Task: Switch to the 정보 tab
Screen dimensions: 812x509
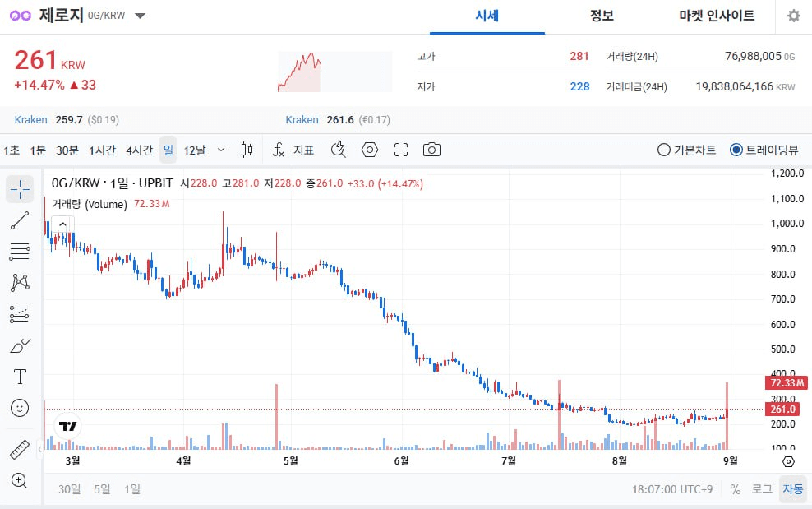Action: pos(602,16)
